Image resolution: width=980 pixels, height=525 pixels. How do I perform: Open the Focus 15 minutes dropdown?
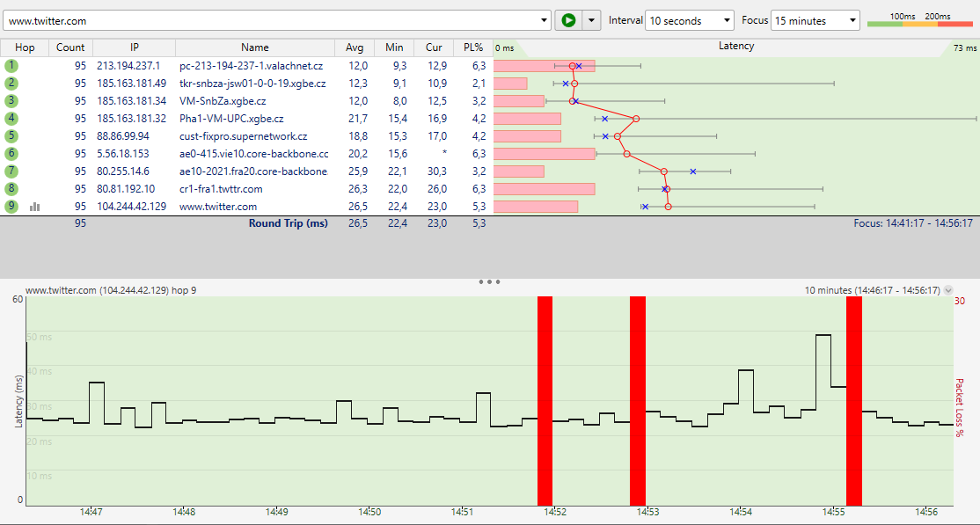pyautogui.click(x=815, y=20)
